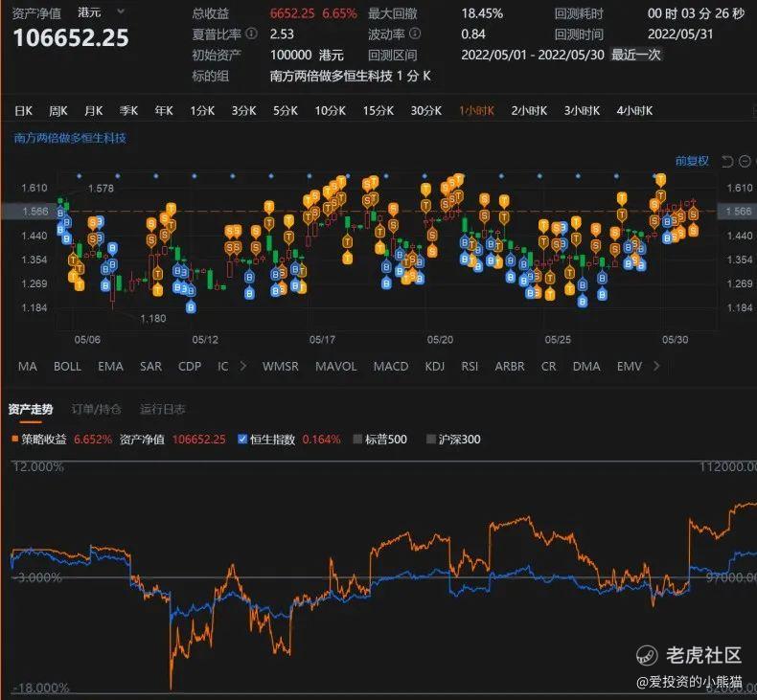Viewport: 757px width, 700px height.
Task: Show the KDJ sub-indicator
Action: pos(434,367)
